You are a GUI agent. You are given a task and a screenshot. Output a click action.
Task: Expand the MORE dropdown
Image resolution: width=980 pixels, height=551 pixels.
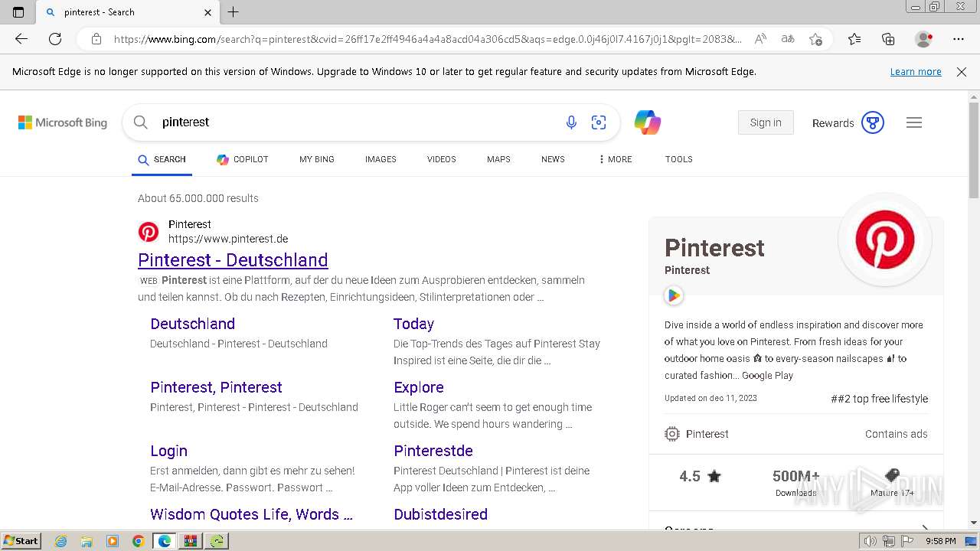(616, 159)
